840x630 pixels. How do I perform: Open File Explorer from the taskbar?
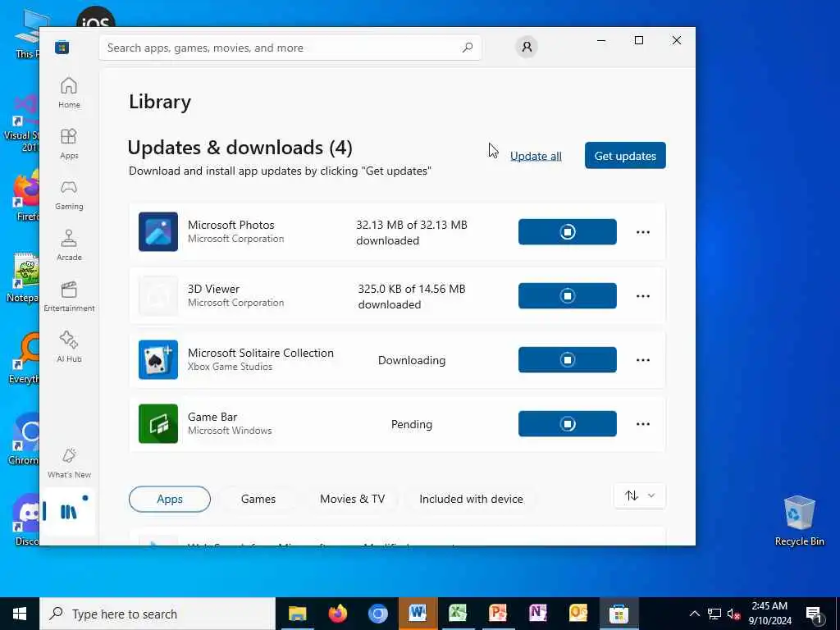coord(297,614)
